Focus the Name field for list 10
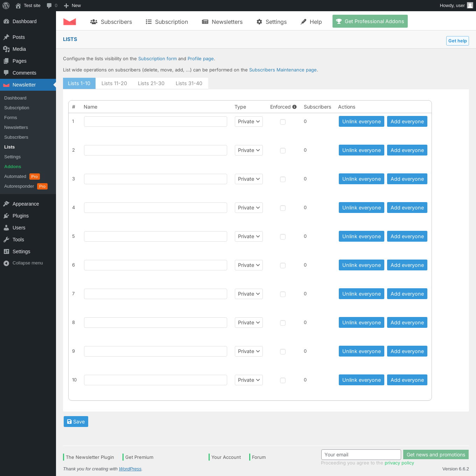Image resolution: width=476 pixels, height=476 pixels. 155,380
